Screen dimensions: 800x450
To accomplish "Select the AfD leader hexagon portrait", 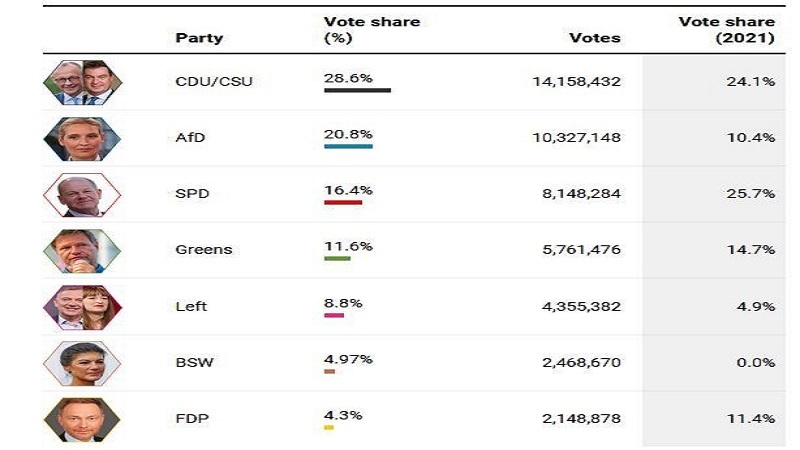I will tap(83, 139).
